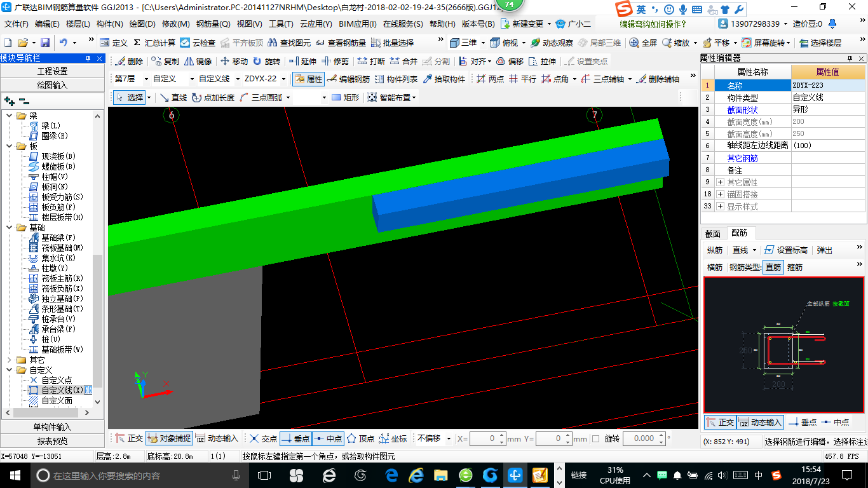Expand the 其它 tree node
Screen dimensions: 868x488
coord(10,360)
